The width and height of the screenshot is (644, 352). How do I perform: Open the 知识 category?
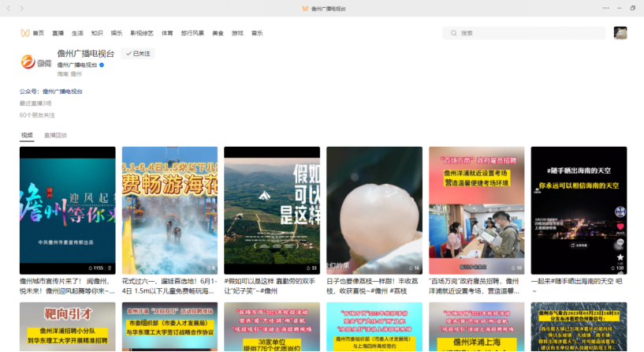[97, 33]
